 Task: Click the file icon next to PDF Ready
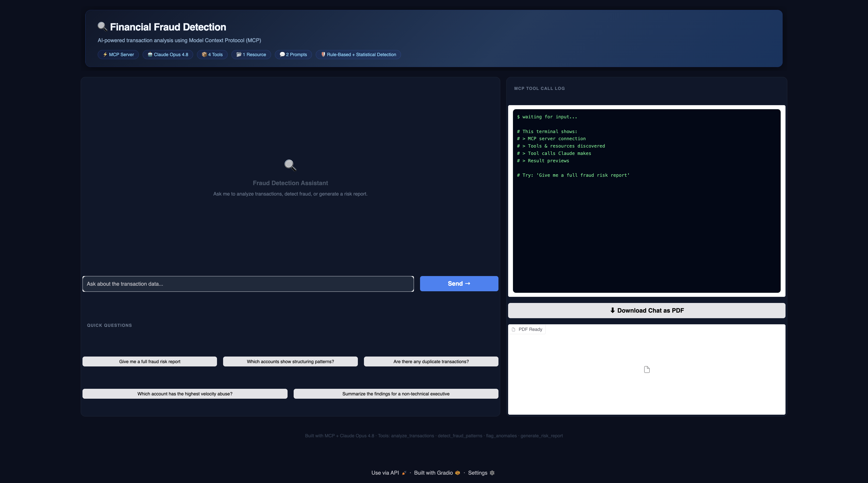513,329
